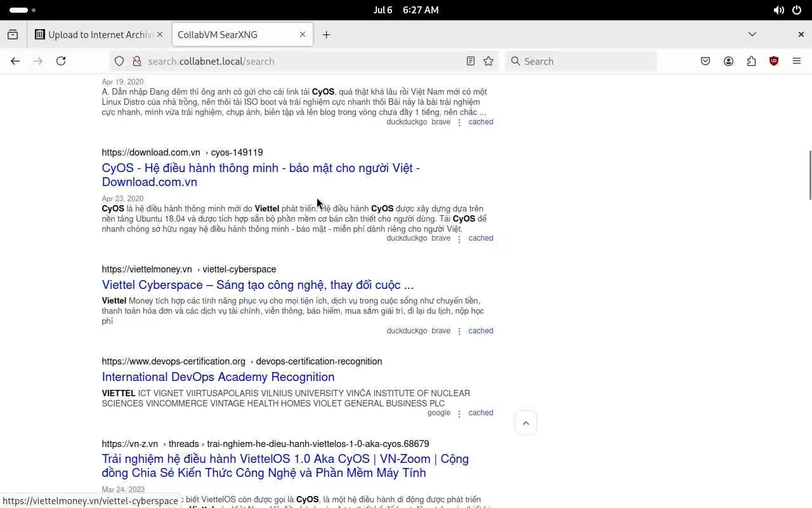812x508 pixels.
Task: Open cached link for Apr 19 result
Action: [x=481, y=122]
